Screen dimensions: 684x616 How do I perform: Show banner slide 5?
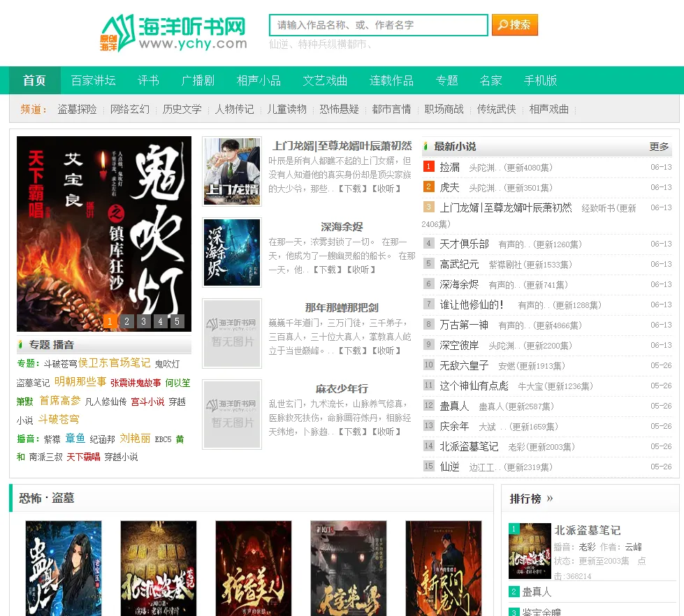pos(177,321)
